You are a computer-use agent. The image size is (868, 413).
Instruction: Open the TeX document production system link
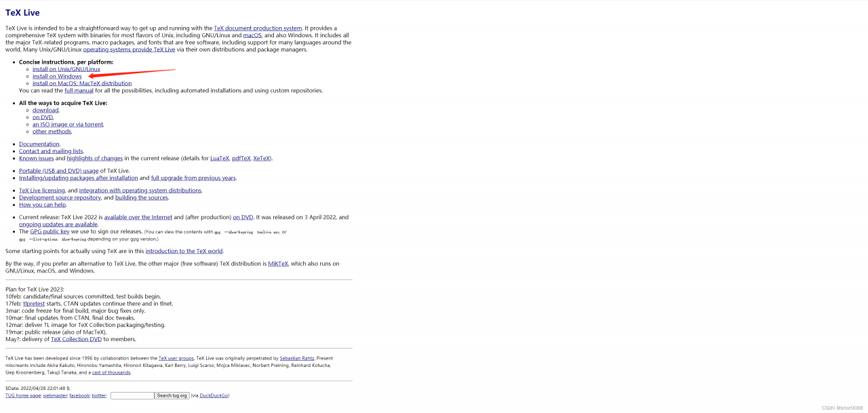click(x=258, y=28)
